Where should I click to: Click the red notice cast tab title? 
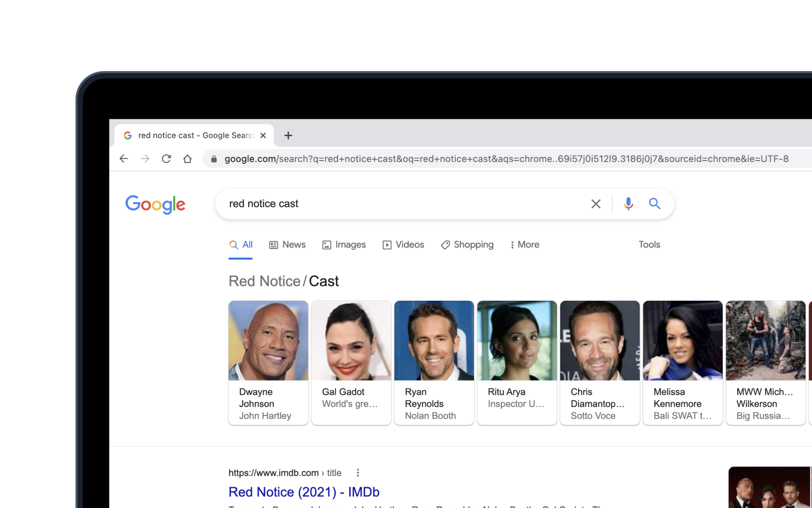pyautogui.click(x=195, y=136)
